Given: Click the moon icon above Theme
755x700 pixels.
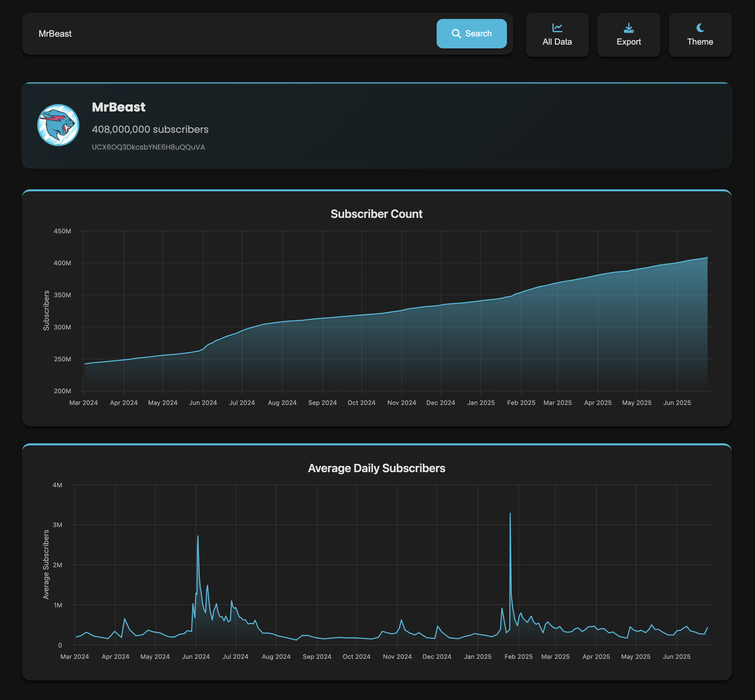Looking at the screenshot, I should point(700,28).
